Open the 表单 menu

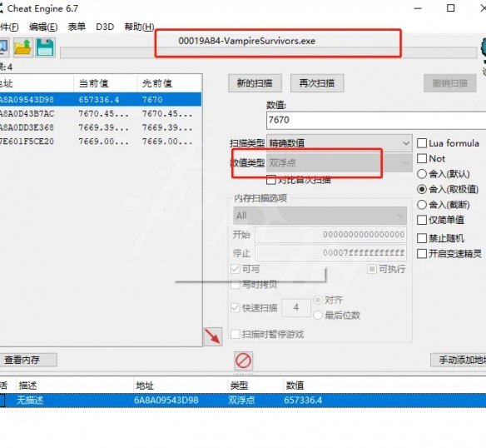point(77,27)
